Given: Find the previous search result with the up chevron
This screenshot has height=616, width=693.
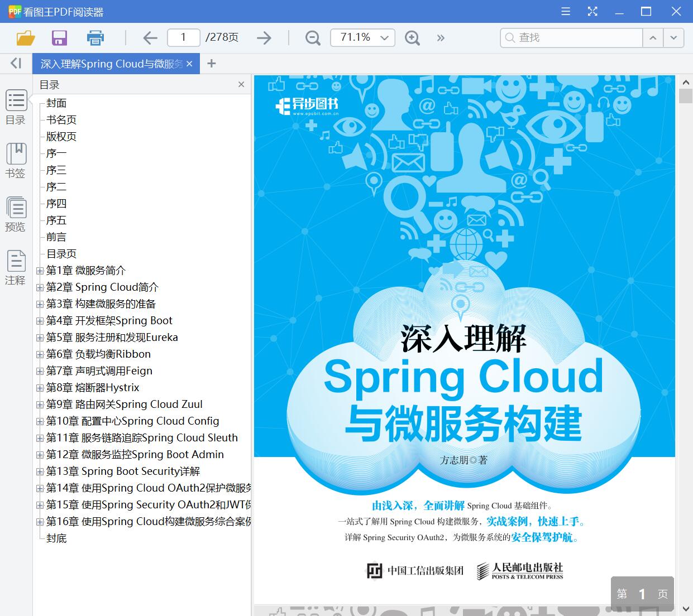Looking at the screenshot, I should (x=652, y=38).
